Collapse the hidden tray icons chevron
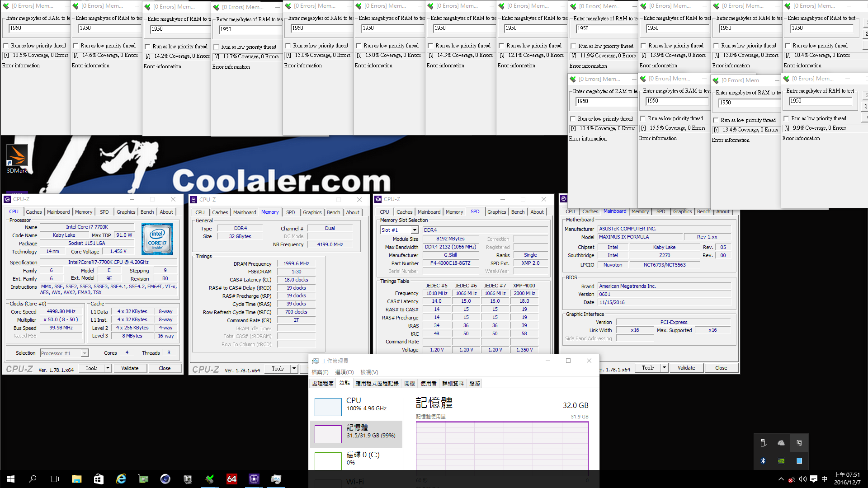868x488 pixels. [781, 479]
